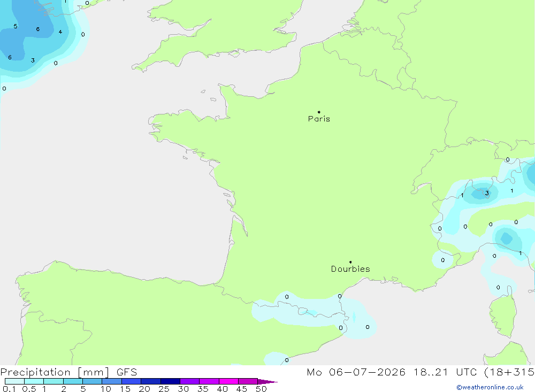The image size is (535, 392).
Task: Pick the 5–10 mm light blue legend swatch
Action: [93, 381]
